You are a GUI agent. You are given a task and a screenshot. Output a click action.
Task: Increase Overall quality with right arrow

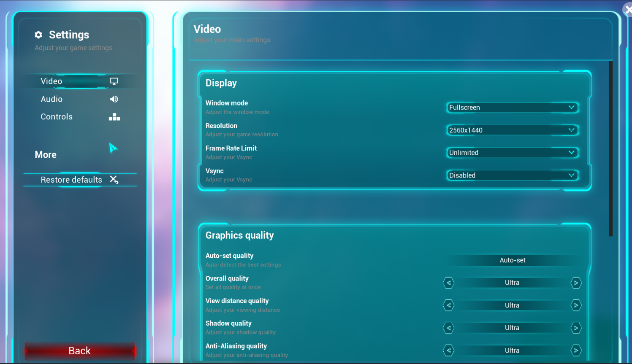576,283
